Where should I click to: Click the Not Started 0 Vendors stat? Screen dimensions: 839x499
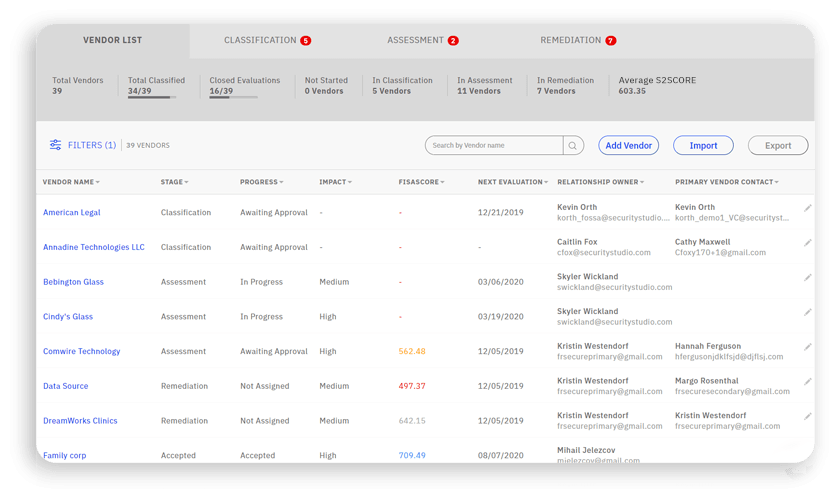coord(326,86)
